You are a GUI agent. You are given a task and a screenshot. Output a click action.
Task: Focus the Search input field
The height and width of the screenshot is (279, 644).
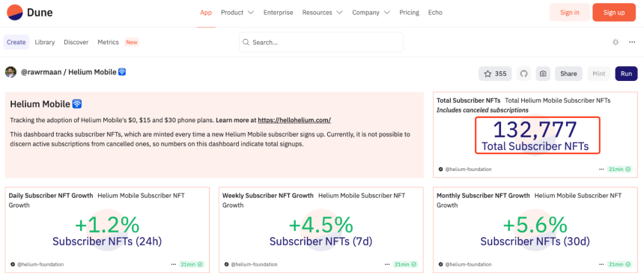pos(321,42)
